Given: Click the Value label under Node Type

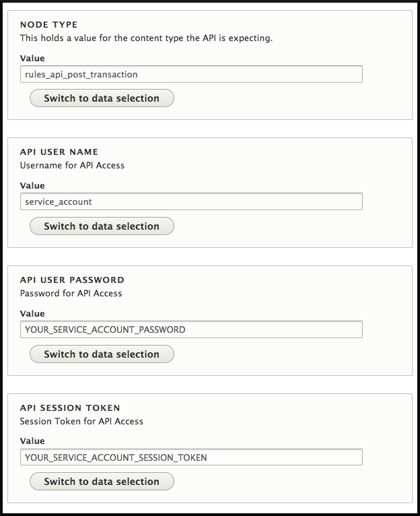Looking at the screenshot, I should [x=32, y=58].
